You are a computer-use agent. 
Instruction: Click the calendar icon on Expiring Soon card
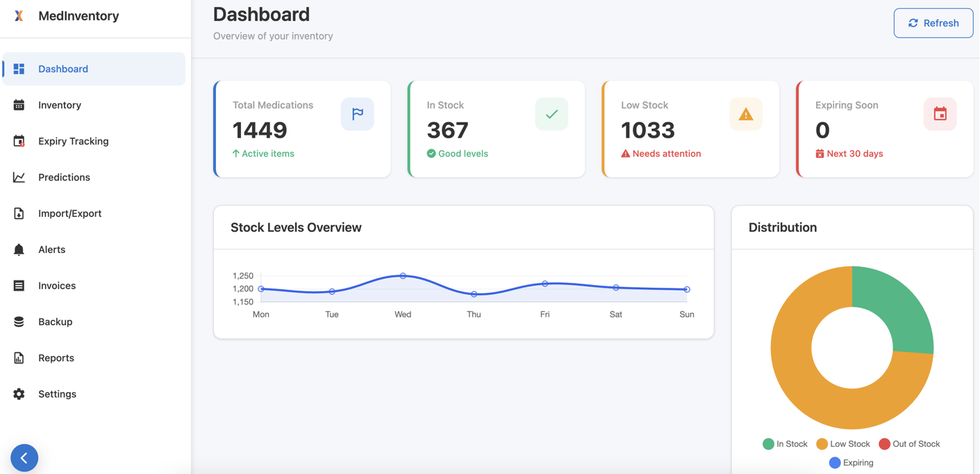click(x=940, y=114)
